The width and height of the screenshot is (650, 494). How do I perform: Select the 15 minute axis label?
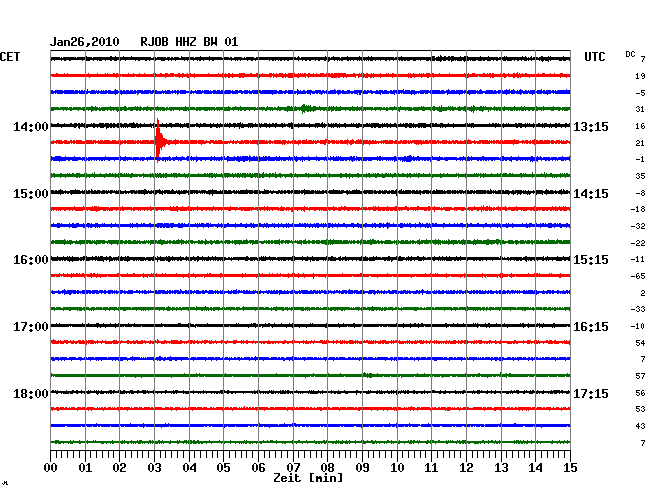pos(570,467)
